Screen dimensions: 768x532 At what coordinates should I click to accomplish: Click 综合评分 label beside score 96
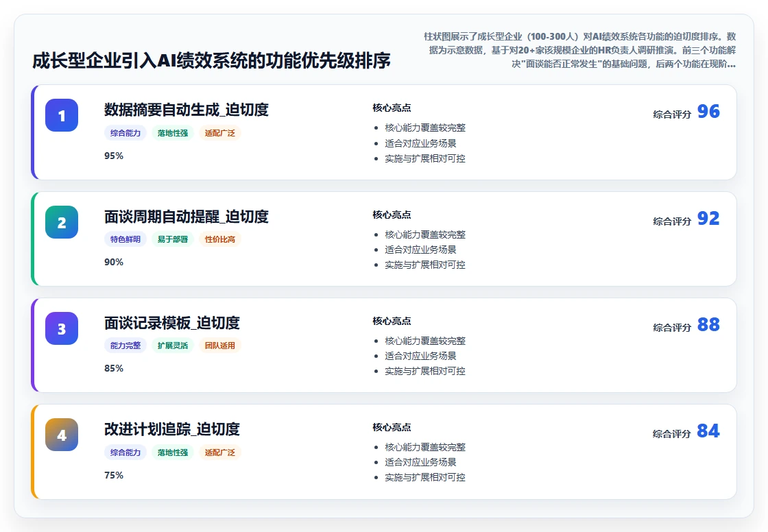[672, 114]
